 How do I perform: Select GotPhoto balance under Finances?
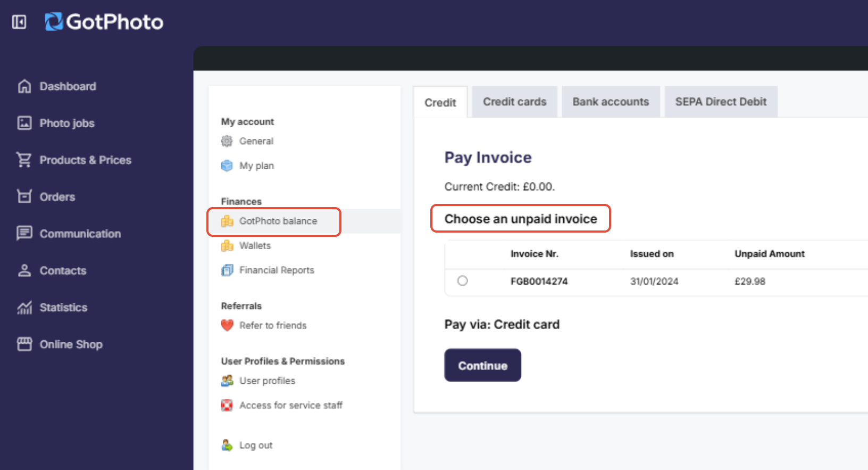pos(278,221)
